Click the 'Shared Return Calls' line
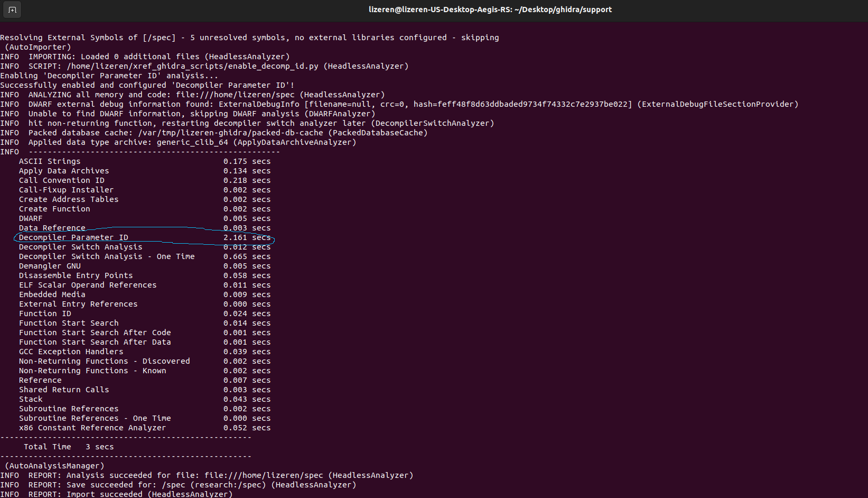This screenshot has width=868, height=498. click(x=145, y=390)
